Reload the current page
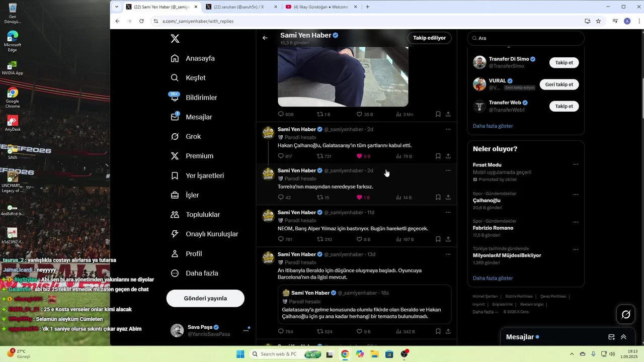The image size is (644, 362). point(141,21)
